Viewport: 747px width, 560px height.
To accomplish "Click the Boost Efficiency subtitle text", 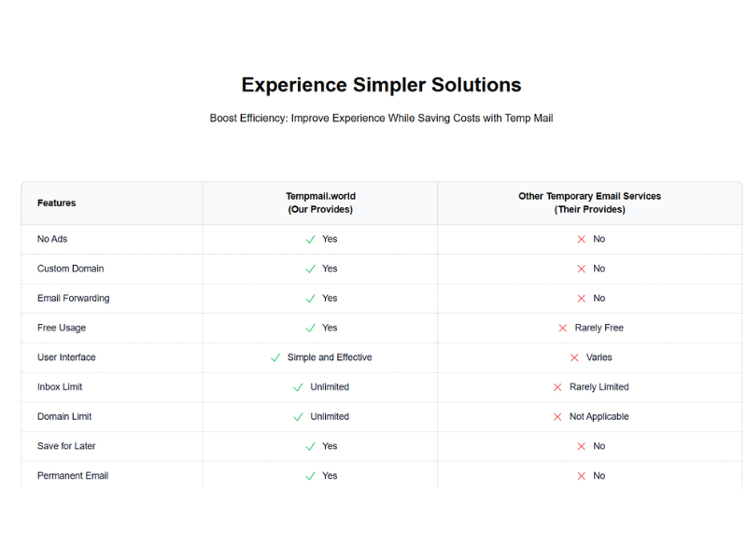I will click(x=381, y=119).
